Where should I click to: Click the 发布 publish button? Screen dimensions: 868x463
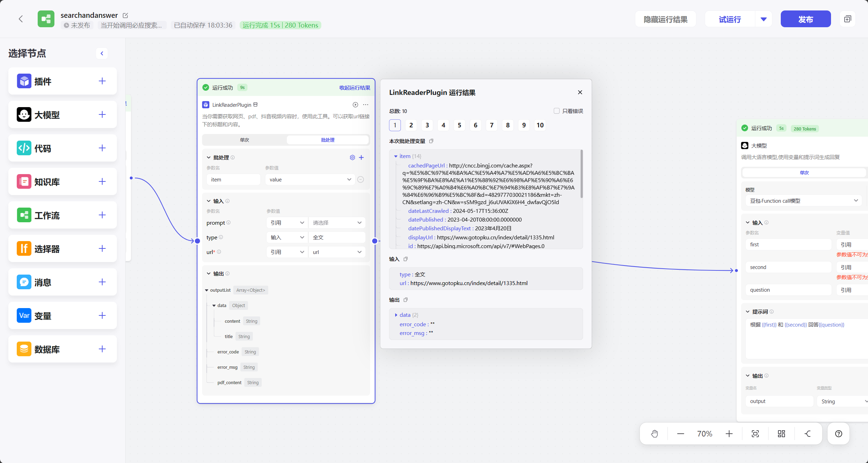(806, 19)
